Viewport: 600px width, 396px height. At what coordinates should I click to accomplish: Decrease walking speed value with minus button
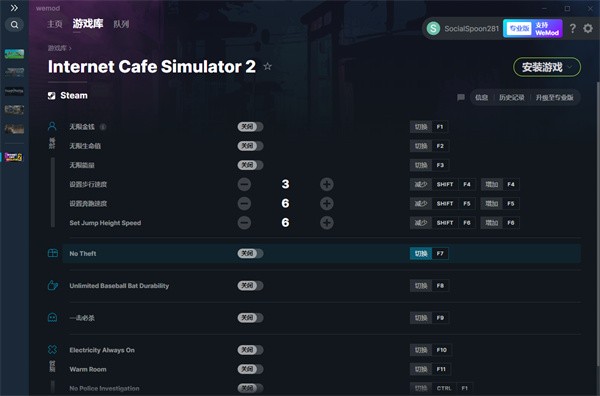pos(244,184)
